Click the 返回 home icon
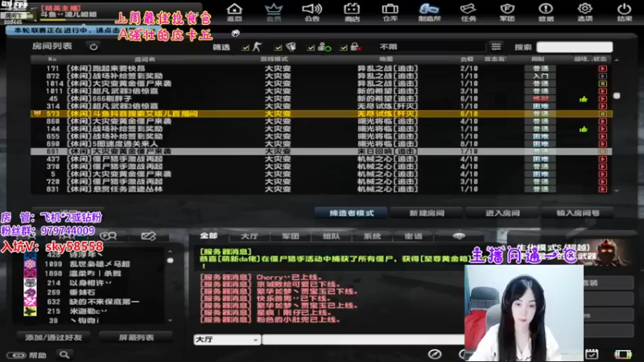The image size is (644, 362). coord(234,12)
